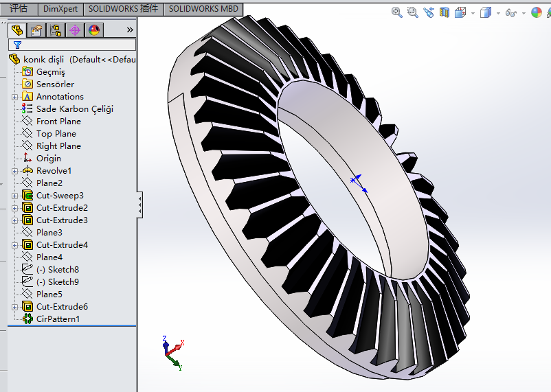Select Plane5 in the tree
This screenshot has height=392, width=551.
click(49, 295)
